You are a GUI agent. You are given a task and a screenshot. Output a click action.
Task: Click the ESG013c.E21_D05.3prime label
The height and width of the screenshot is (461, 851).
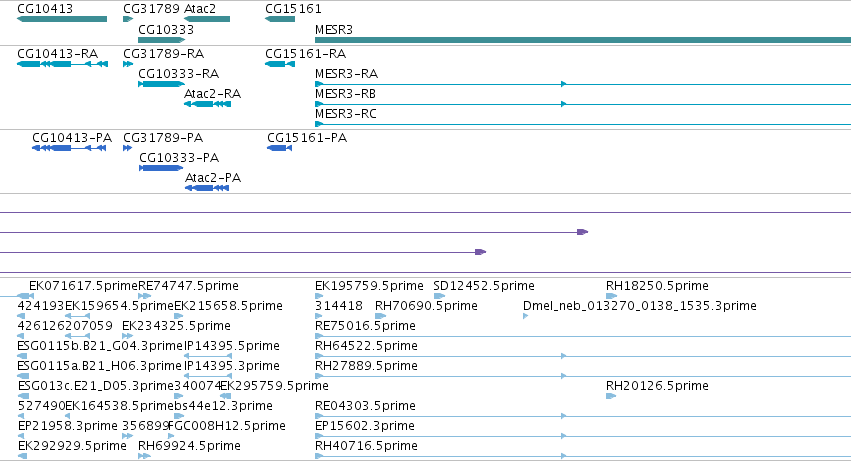[x=96, y=386]
